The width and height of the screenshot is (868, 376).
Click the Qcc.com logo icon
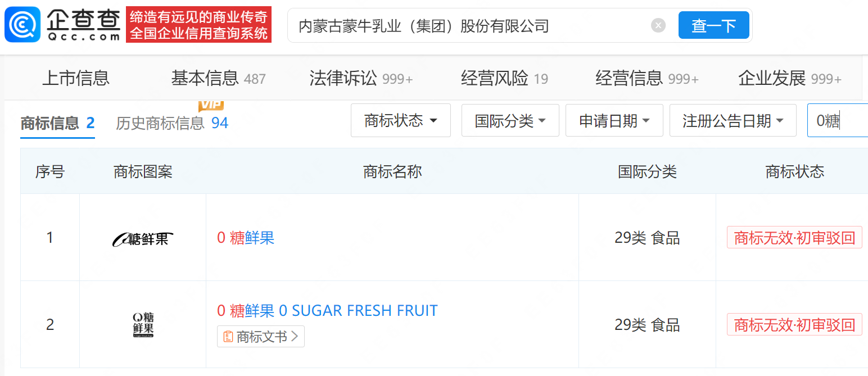[22, 25]
